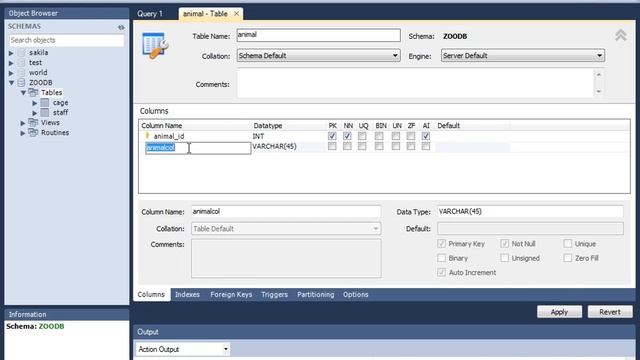Toggle the Auto Increment option checkbox

pyautogui.click(x=441, y=272)
